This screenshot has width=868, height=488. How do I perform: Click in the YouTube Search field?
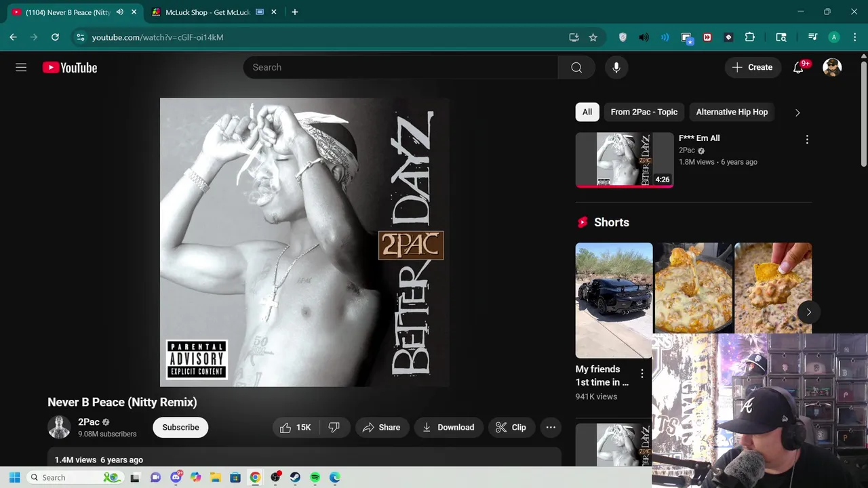(401, 67)
